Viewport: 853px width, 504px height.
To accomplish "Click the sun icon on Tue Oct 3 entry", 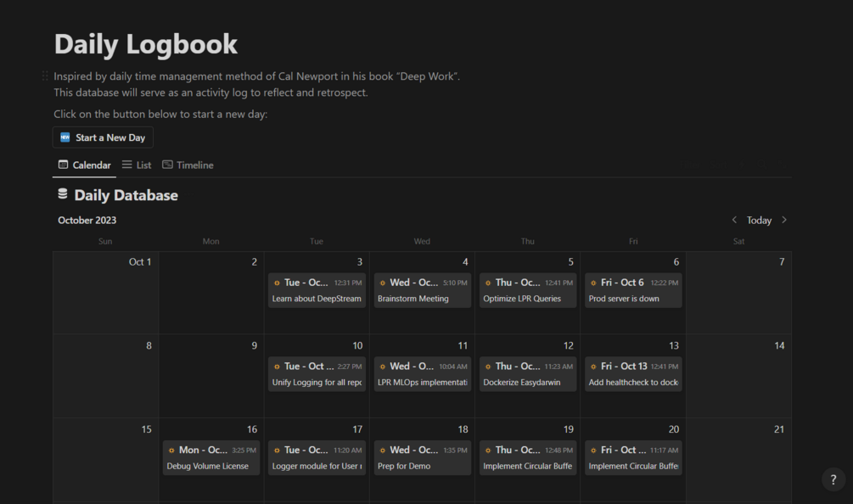I will click(276, 283).
